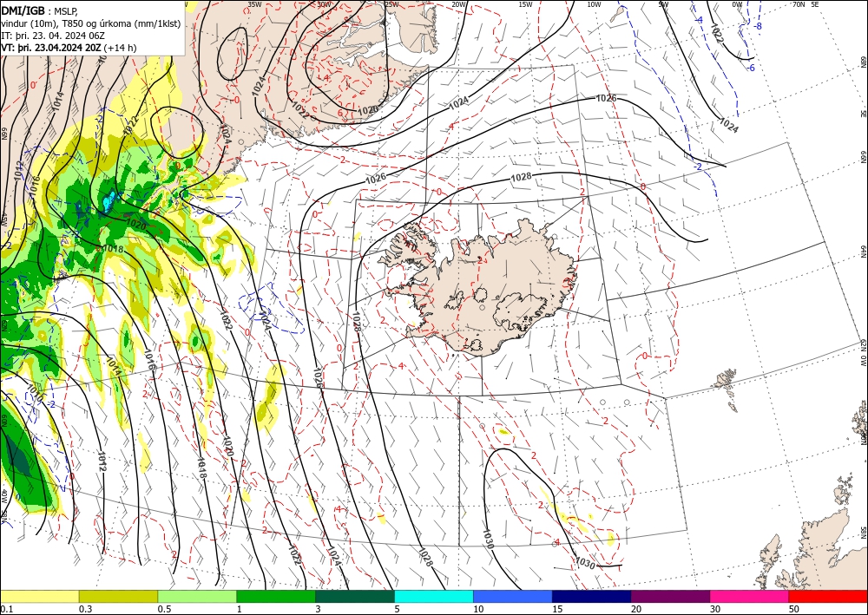Click the '15' legend value label
Viewport: 868px width, 615px height.
click(x=557, y=609)
